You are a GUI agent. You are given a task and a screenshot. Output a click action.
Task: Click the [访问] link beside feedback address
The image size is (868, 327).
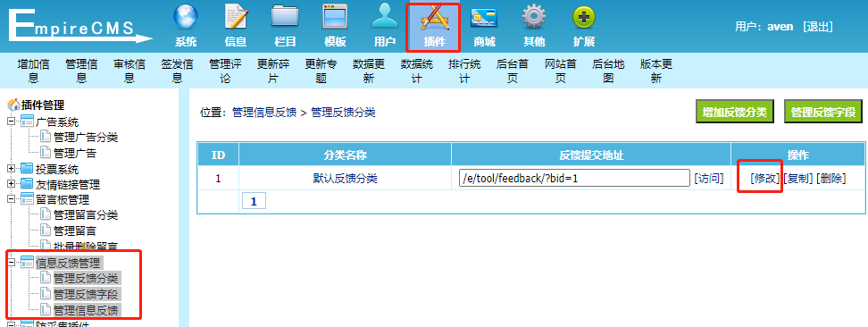(x=709, y=179)
